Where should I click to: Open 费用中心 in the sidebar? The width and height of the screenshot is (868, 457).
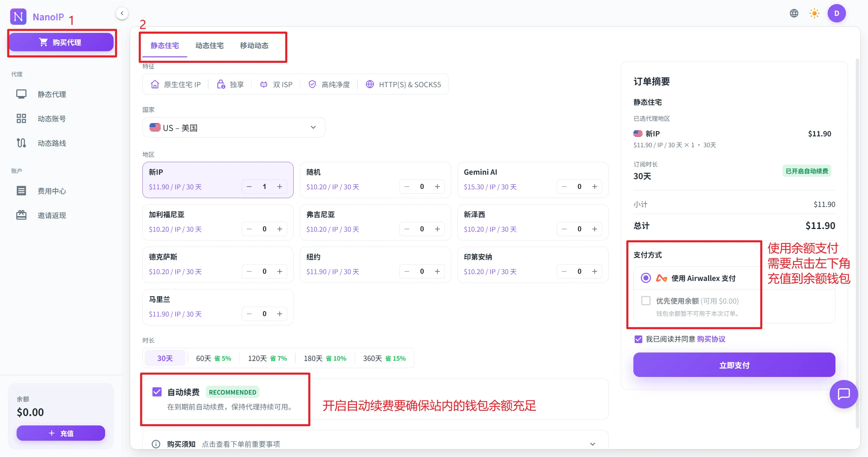(x=61, y=191)
